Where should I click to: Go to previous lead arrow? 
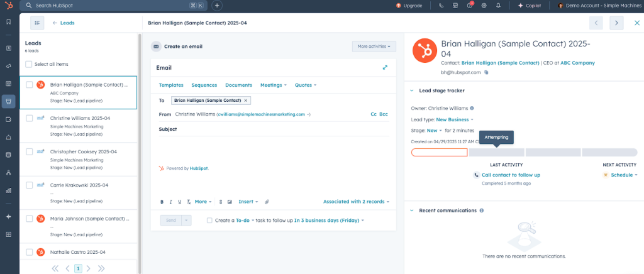(596, 23)
